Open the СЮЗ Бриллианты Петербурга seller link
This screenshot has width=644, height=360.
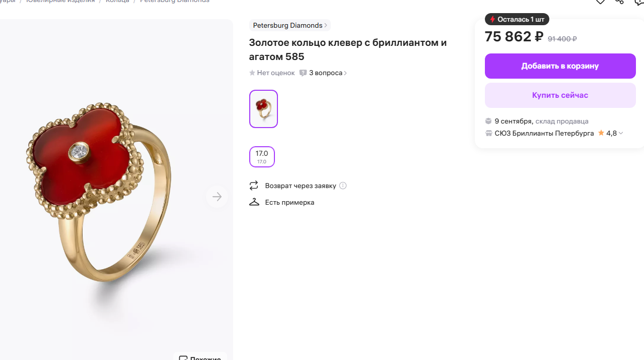coord(544,134)
